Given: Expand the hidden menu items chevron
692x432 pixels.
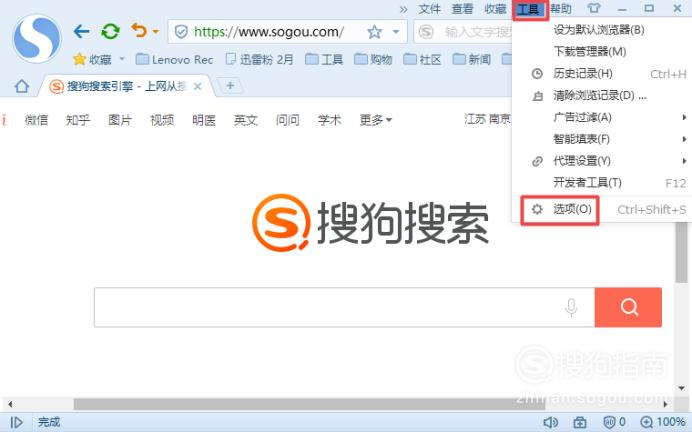Looking at the screenshot, I should point(403,9).
